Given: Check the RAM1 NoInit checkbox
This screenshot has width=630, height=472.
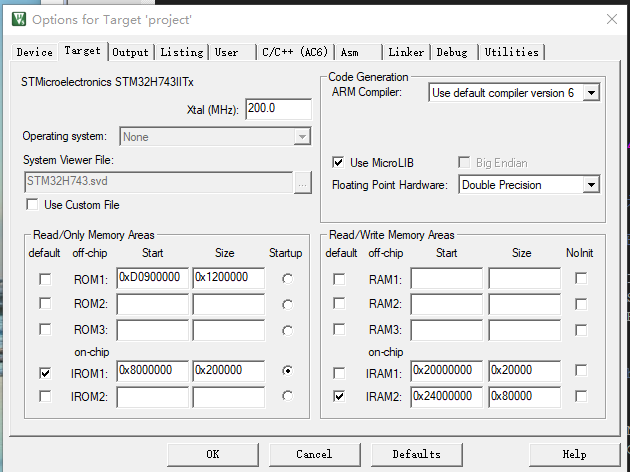Looking at the screenshot, I should pos(581,278).
